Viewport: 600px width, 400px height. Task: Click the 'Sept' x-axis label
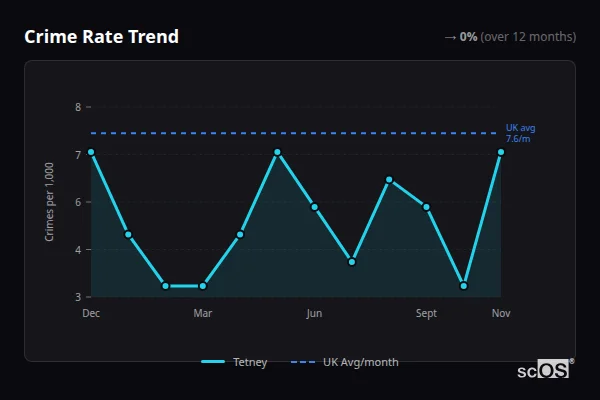[x=426, y=313]
